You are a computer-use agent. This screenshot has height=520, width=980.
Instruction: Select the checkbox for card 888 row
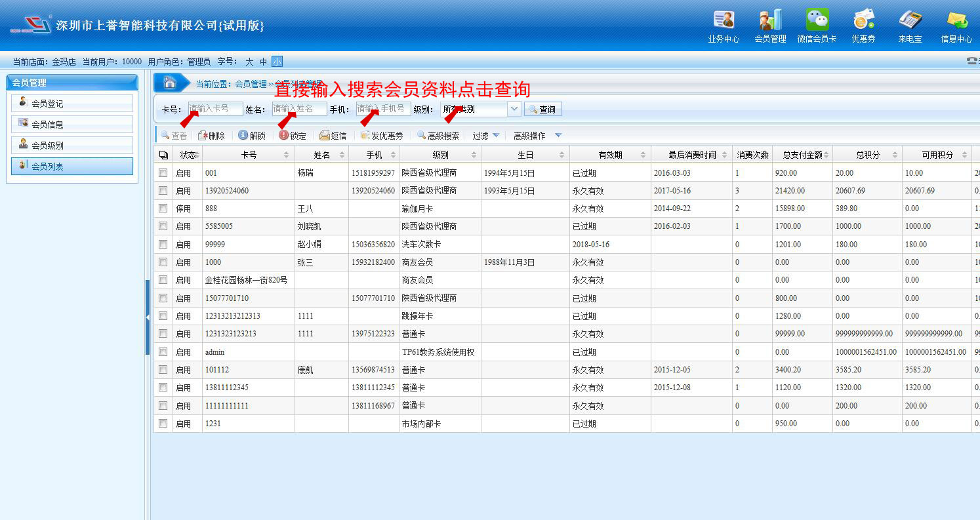163,209
